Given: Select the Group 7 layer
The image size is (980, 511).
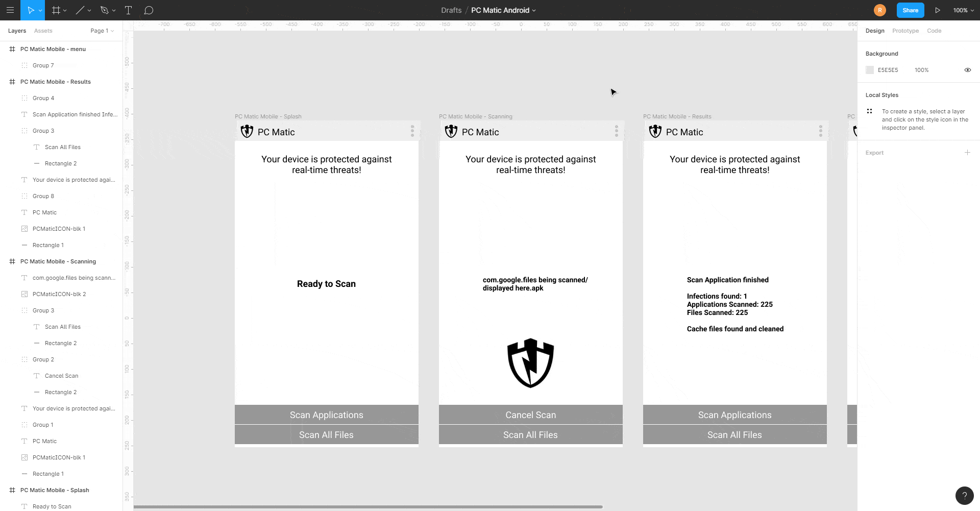Looking at the screenshot, I should [x=61, y=65].
